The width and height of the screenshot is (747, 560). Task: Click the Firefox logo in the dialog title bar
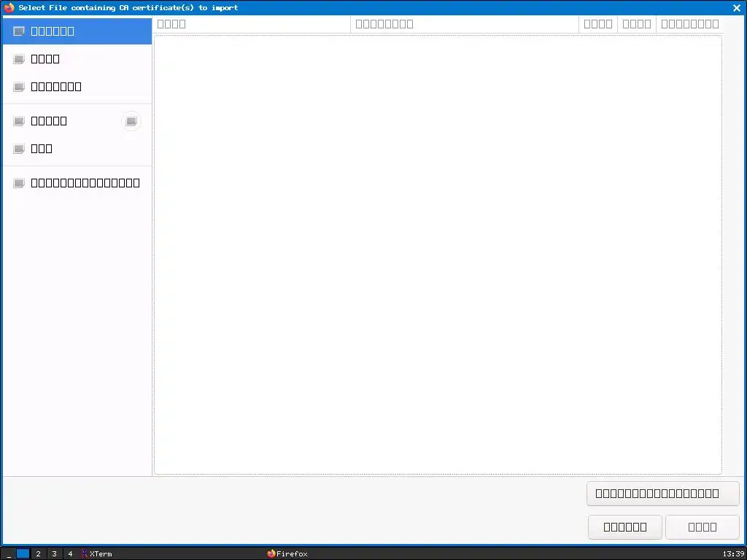click(x=9, y=7)
